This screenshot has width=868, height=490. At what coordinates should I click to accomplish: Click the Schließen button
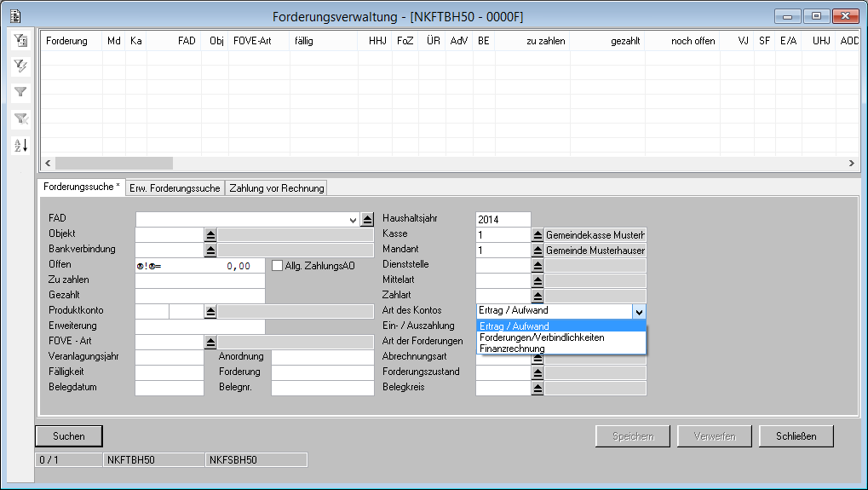tap(796, 436)
